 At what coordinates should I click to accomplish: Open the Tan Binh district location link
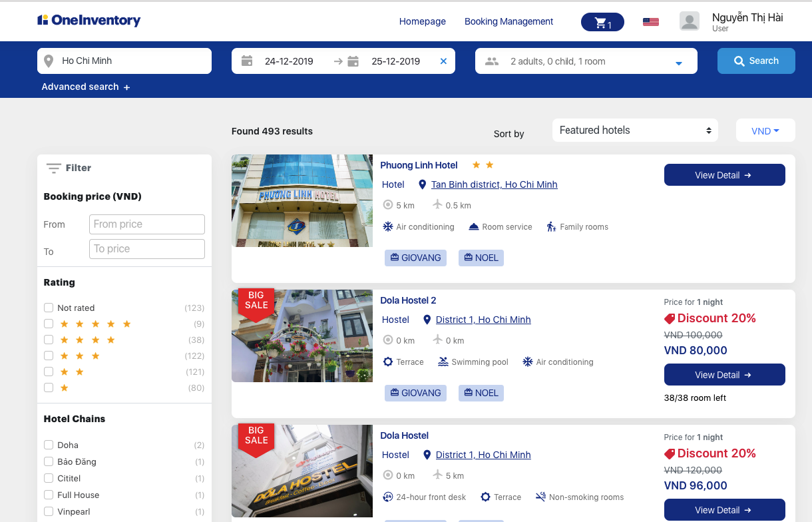(494, 184)
